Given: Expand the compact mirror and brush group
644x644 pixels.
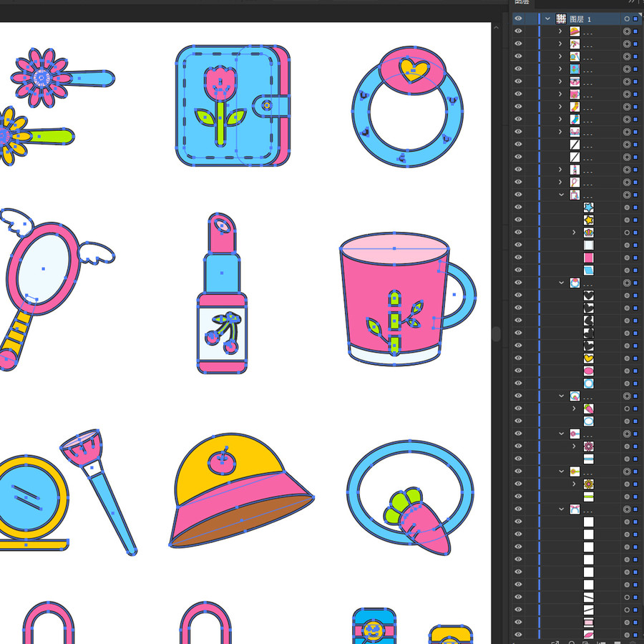Looking at the screenshot, I should 560,57.
